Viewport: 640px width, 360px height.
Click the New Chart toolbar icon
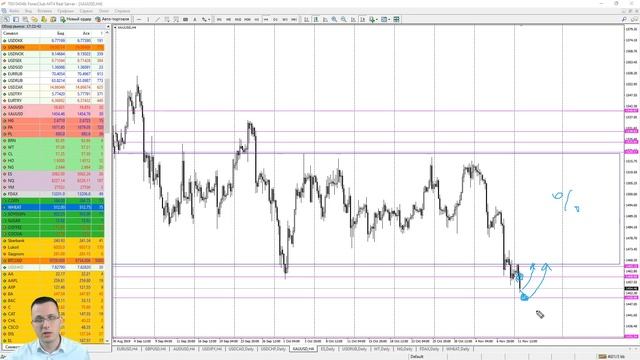click(x=7, y=19)
